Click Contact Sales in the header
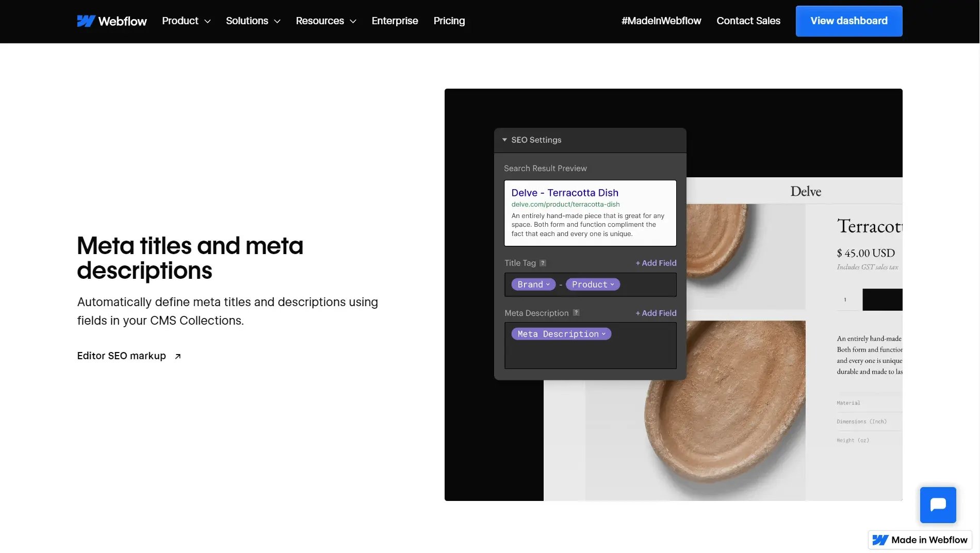This screenshot has width=980, height=553. tap(748, 21)
